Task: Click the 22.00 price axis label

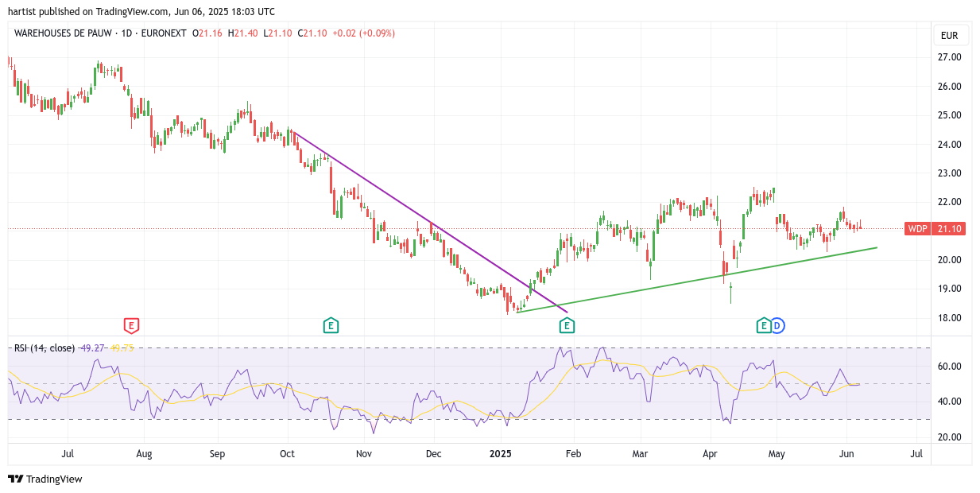Action: (950, 202)
